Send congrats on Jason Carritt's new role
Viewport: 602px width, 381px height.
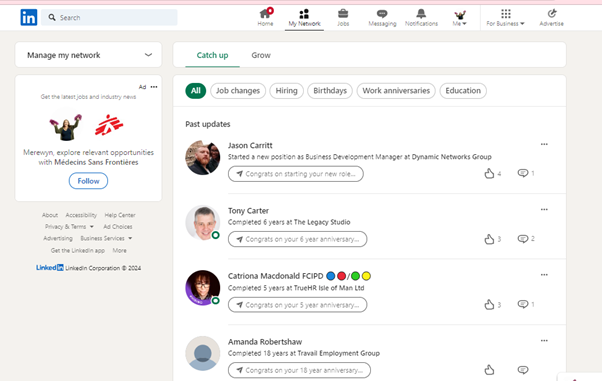tap(296, 174)
